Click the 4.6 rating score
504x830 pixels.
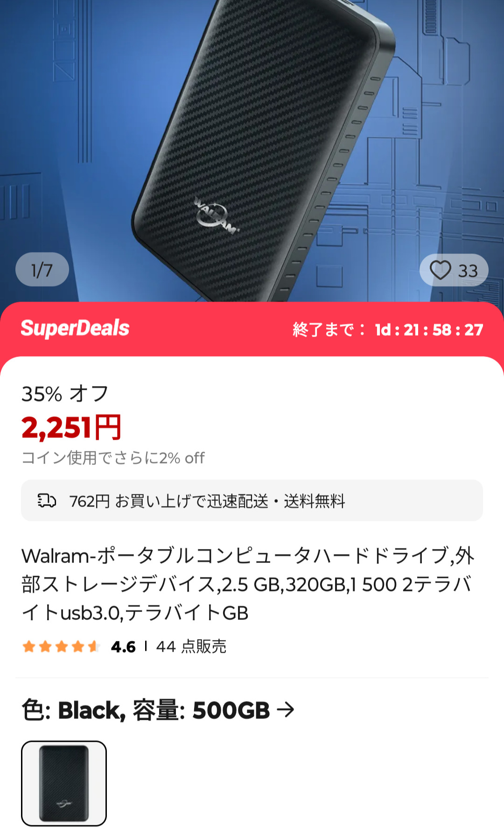click(123, 647)
